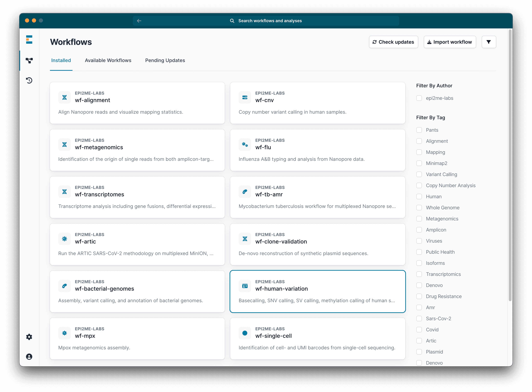Click the Import workflow button

point(450,42)
